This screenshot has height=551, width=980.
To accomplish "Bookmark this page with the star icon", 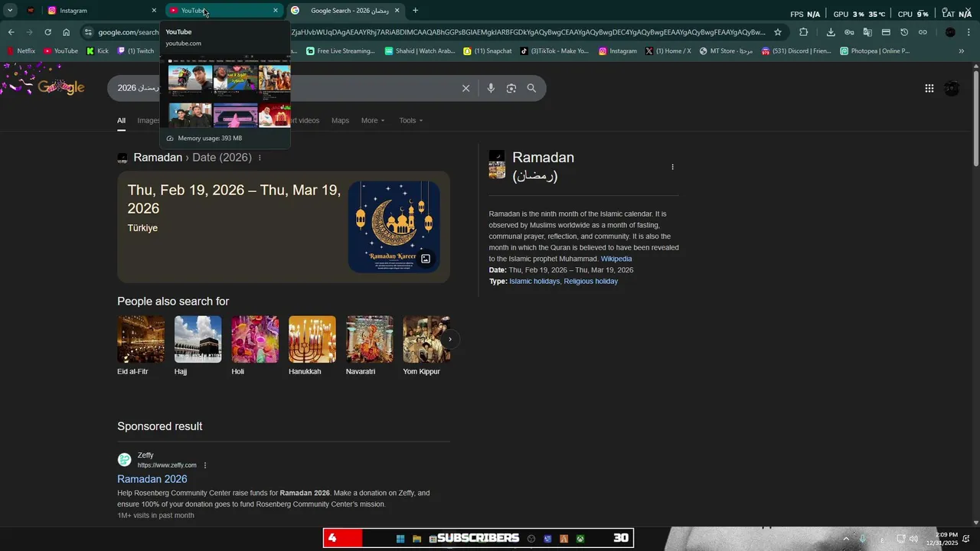I will coord(778,32).
